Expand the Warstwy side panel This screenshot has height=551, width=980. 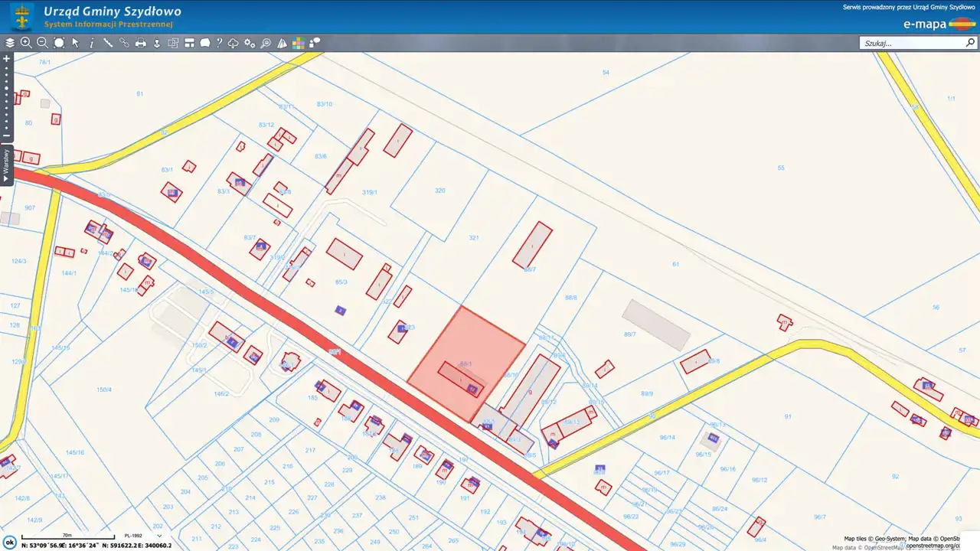pyautogui.click(x=6, y=165)
